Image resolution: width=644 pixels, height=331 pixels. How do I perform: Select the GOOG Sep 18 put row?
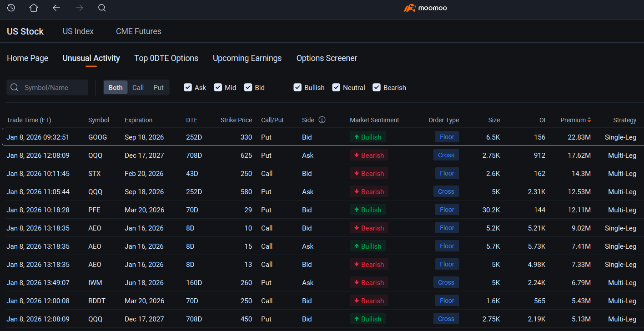pyautogui.click(x=182, y=137)
